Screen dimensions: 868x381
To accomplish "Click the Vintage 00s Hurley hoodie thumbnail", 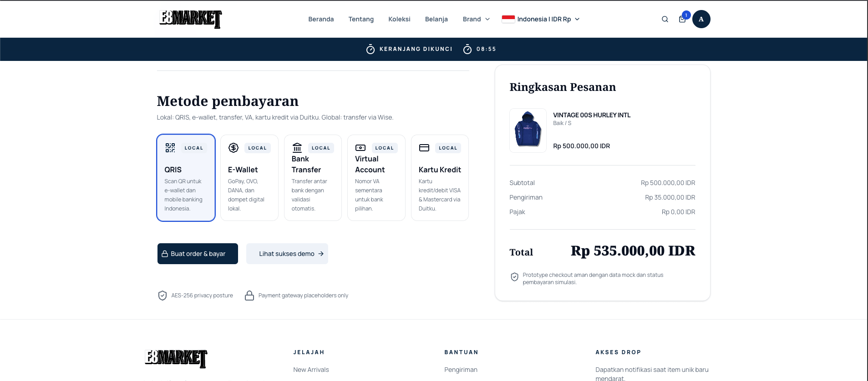I will coord(528,130).
